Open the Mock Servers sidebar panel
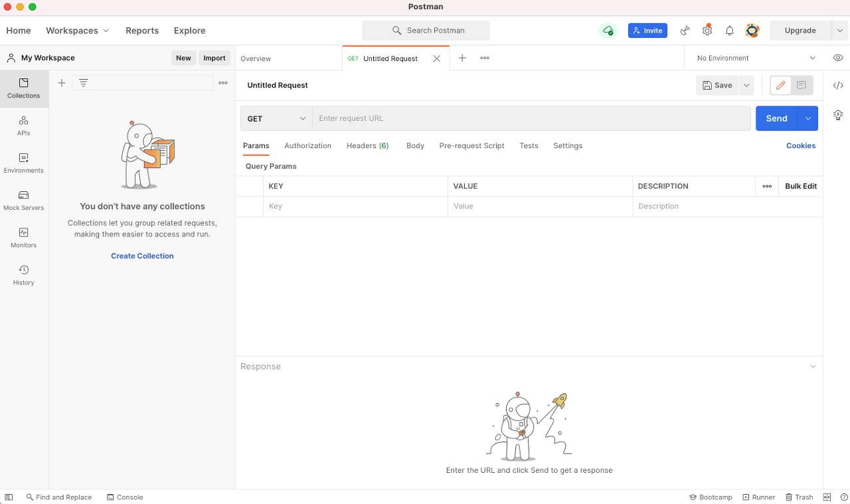Viewport: 850px width, 504px height. 24,200
